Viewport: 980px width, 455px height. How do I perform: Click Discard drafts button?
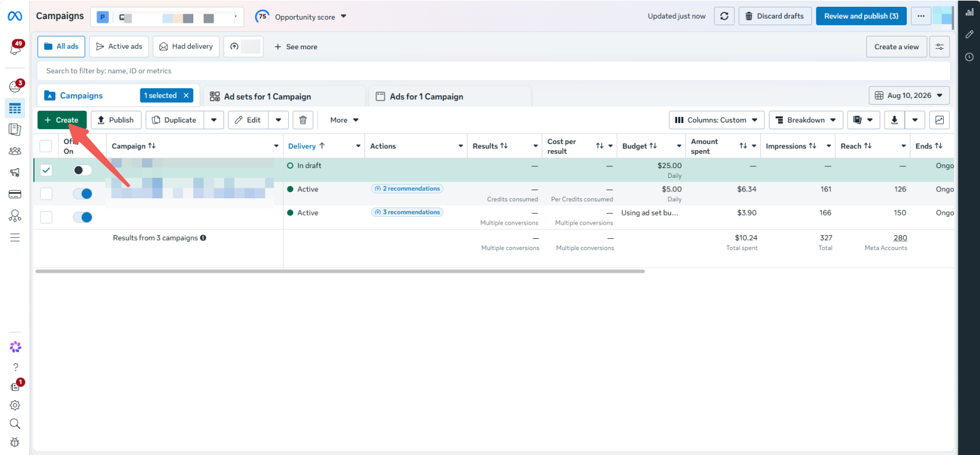[775, 16]
